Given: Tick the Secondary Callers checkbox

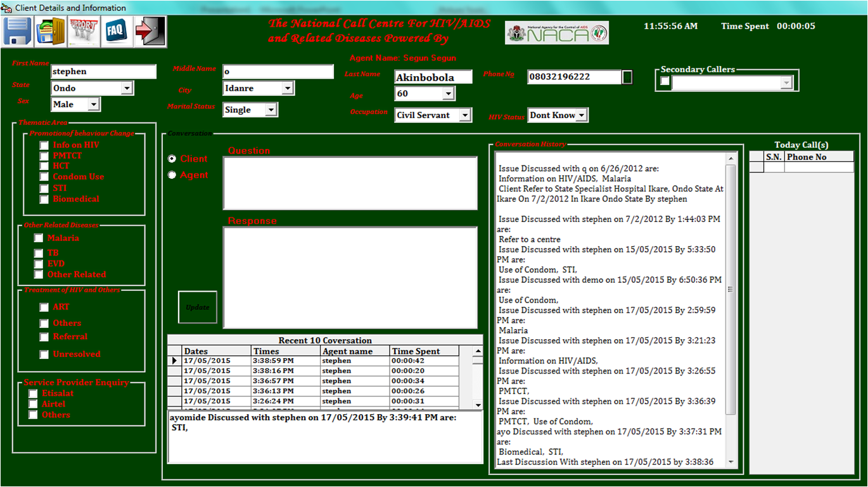Looking at the screenshot, I should click(x=665, y=81).
